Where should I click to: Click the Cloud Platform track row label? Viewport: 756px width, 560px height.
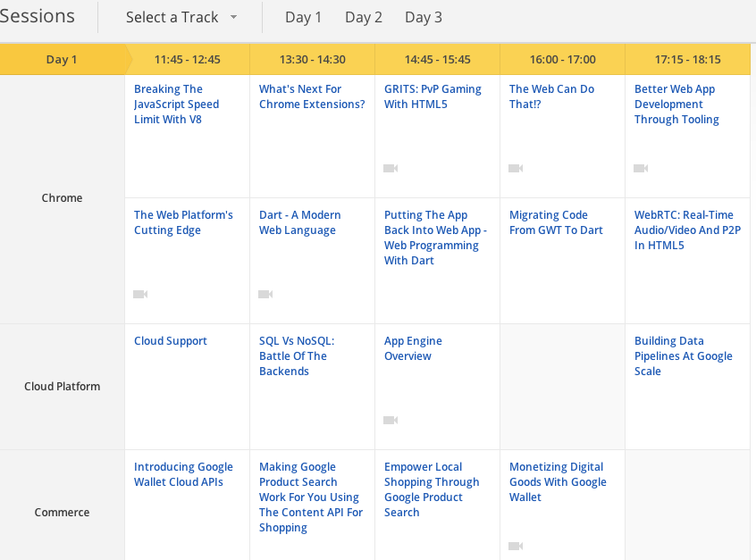(62, 387)
